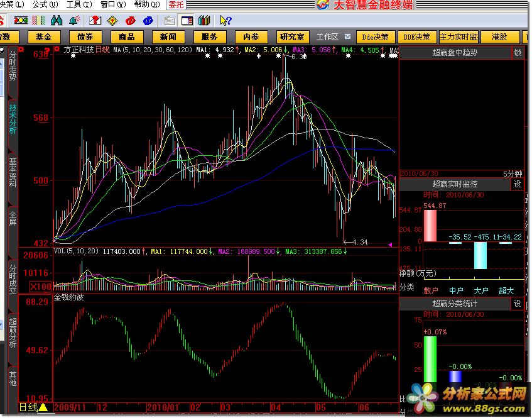Click red gear icon beside 方正科技 title

(57, 50)
